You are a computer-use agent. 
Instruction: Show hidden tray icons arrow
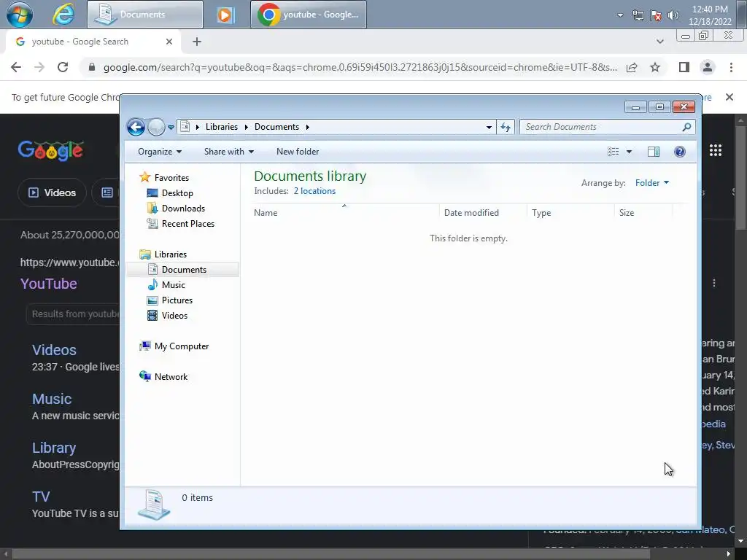coord(620,15)
